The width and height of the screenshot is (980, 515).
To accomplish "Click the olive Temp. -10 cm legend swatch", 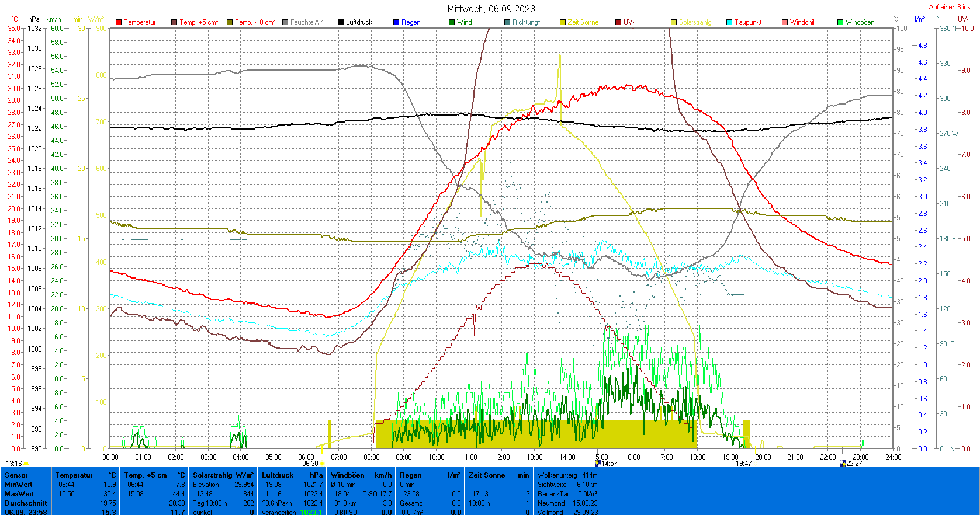I will pyautogui.click(x=230, y=22).
